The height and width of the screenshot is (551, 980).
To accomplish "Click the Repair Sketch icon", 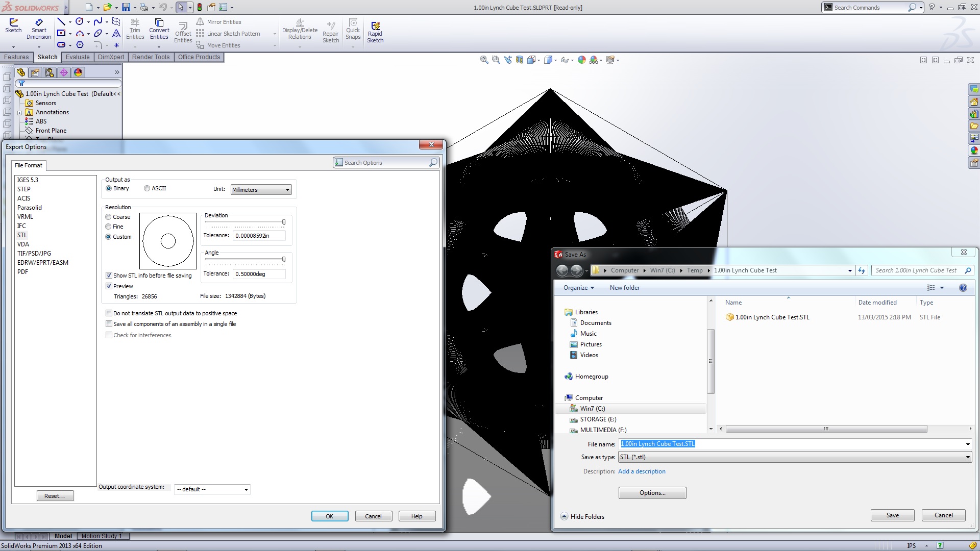I will click(x=331, y=32).
